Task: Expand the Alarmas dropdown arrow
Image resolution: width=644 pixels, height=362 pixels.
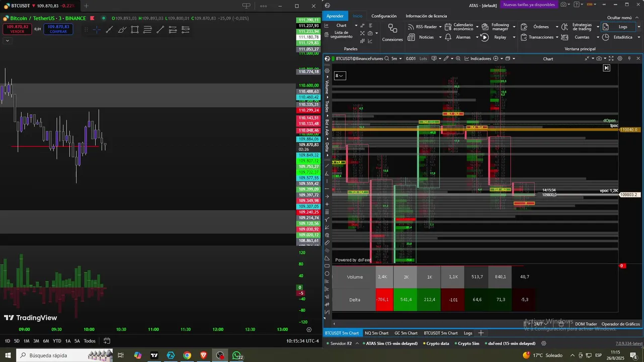Action: click(476, 37)
